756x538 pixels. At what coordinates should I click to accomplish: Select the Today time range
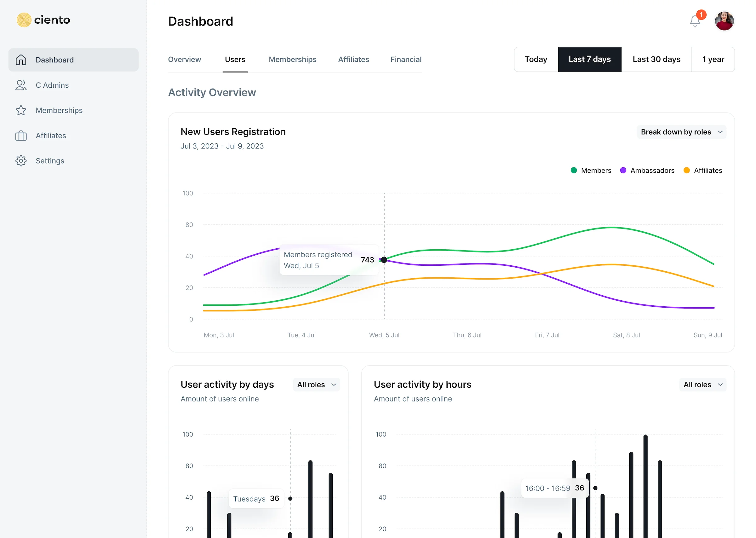point(536,59)
